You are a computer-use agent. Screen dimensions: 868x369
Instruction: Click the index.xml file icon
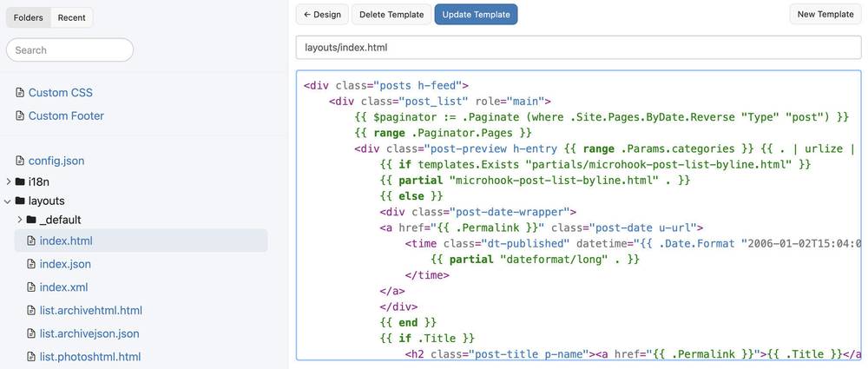(x=31, y=287)
